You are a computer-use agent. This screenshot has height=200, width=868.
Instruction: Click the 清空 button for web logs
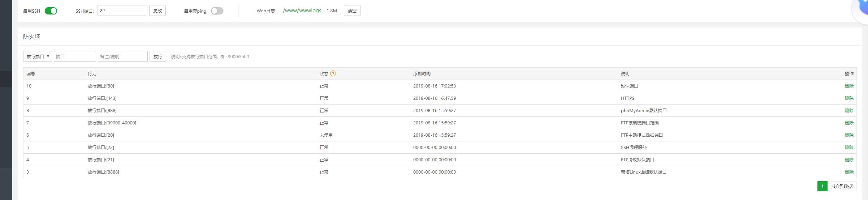(x=352, y=11)
